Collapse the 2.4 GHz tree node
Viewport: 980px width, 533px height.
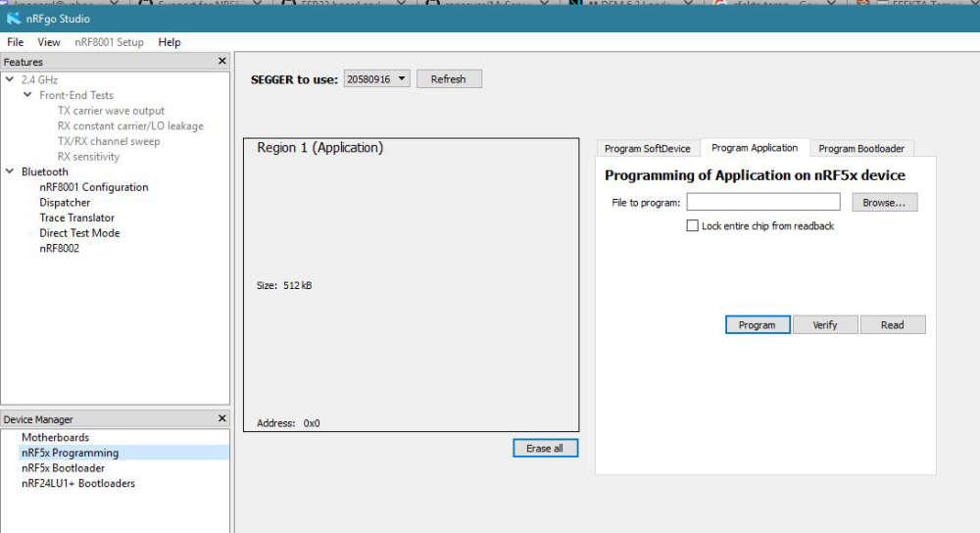[10, 79]
